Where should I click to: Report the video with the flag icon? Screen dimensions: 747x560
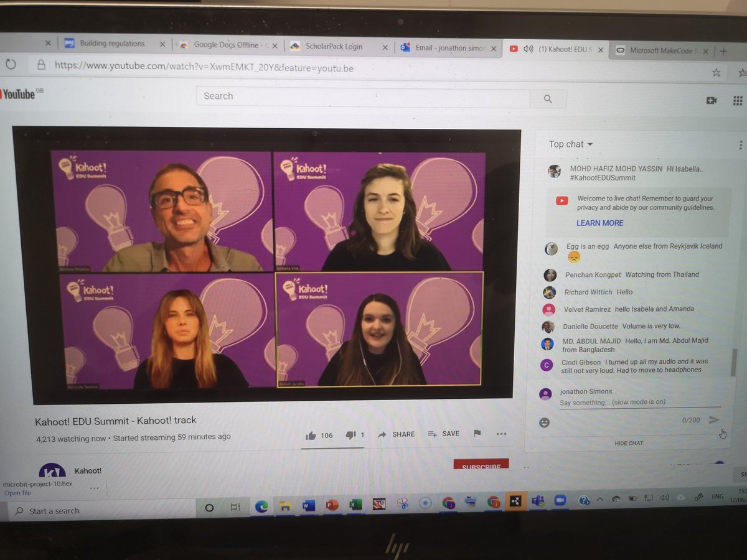pos(477,434)
